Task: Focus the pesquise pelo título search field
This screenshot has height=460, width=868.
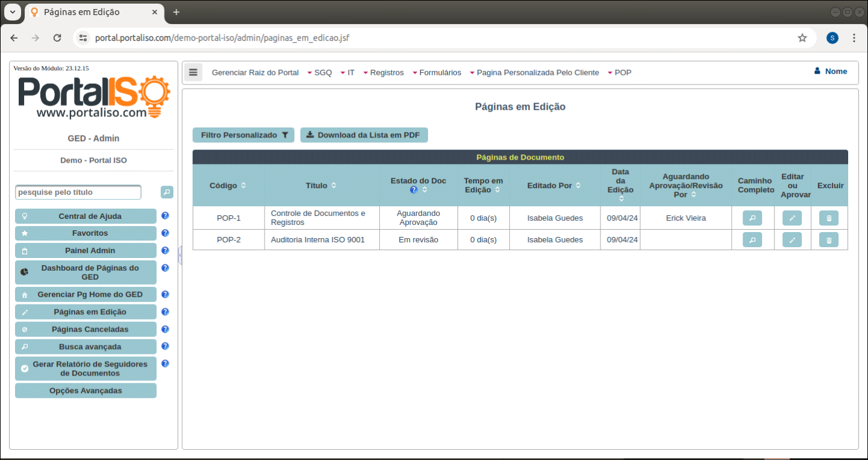Action: click(x=78, y=192)
